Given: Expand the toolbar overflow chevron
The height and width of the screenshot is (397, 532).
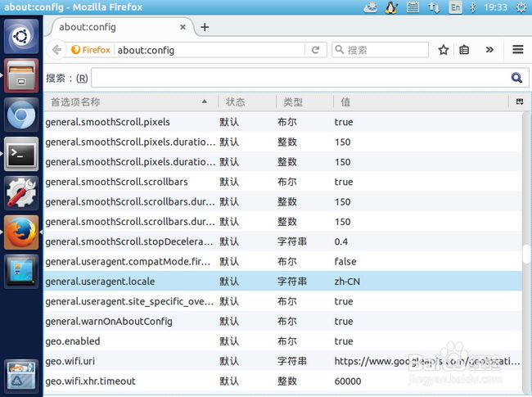Looking at the screenshot, I should (489, 50).
